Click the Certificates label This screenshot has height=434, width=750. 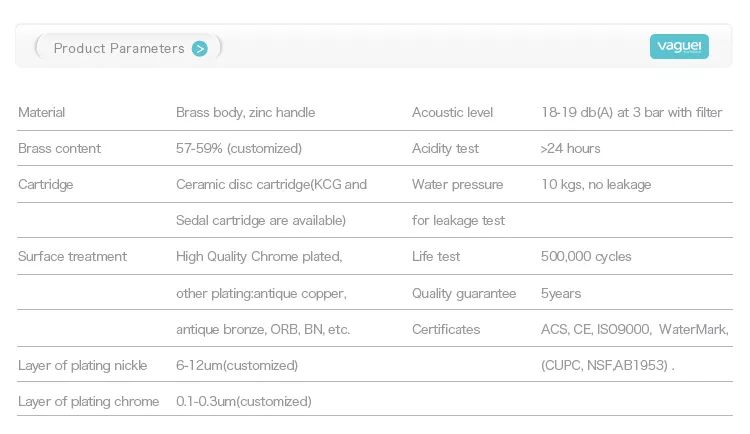(446, 329)
